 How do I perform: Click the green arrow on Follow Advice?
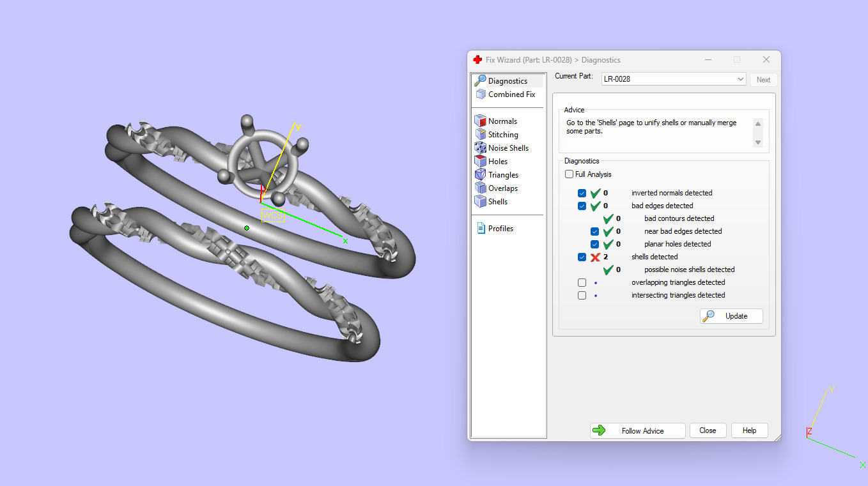pos(599,430)
